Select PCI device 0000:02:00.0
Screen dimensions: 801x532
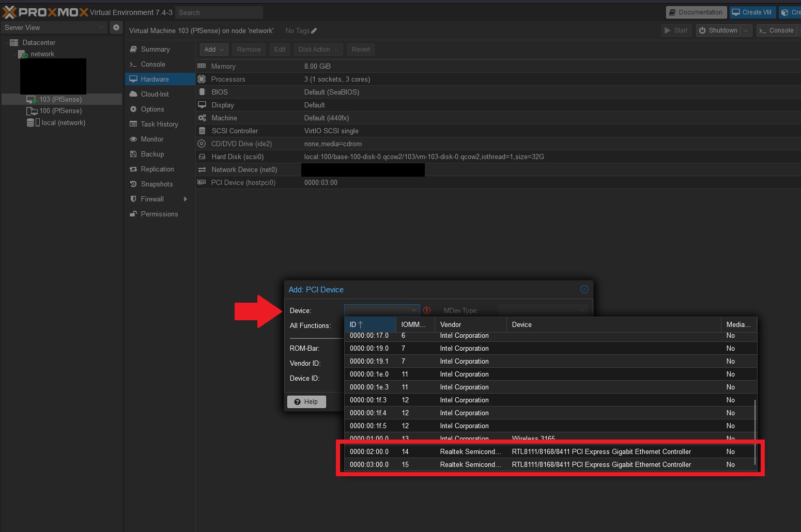551,451
